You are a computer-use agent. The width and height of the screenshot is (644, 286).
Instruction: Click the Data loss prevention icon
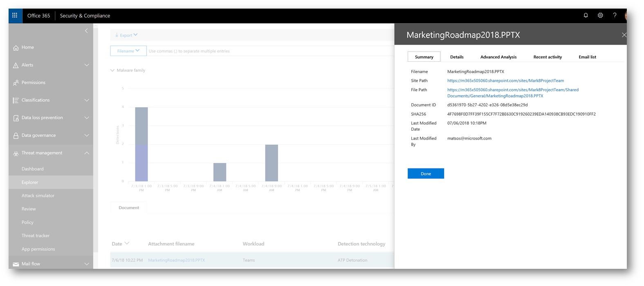(16, 118)
